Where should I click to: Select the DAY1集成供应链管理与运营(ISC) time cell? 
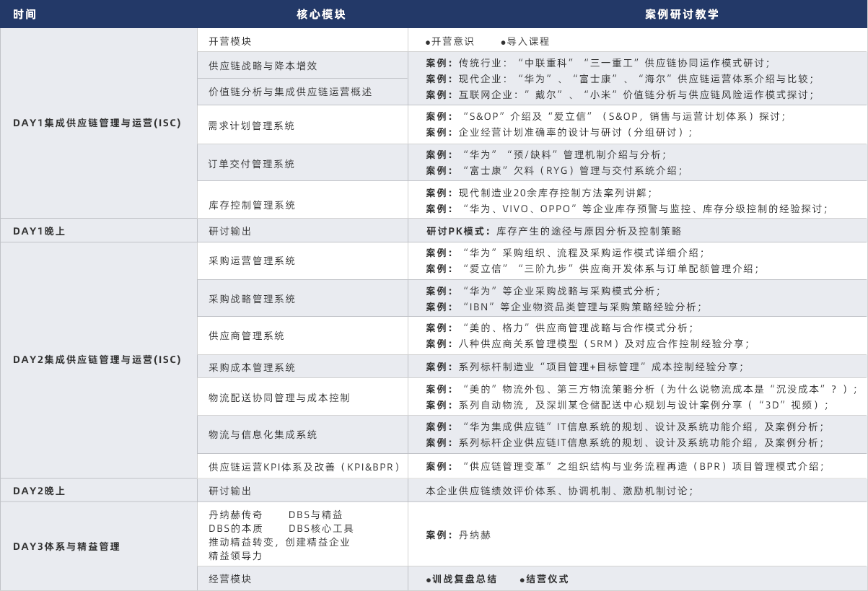99,123
